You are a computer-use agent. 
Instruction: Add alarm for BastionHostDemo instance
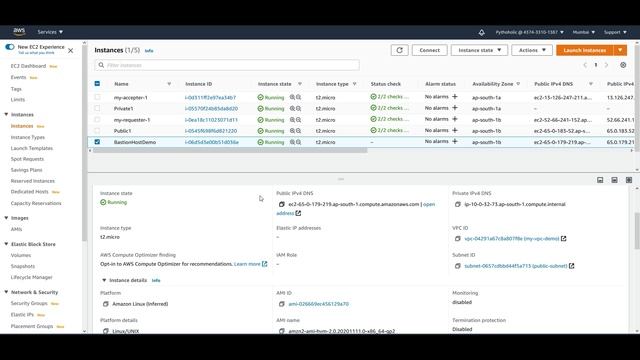[x=455, y=141]
